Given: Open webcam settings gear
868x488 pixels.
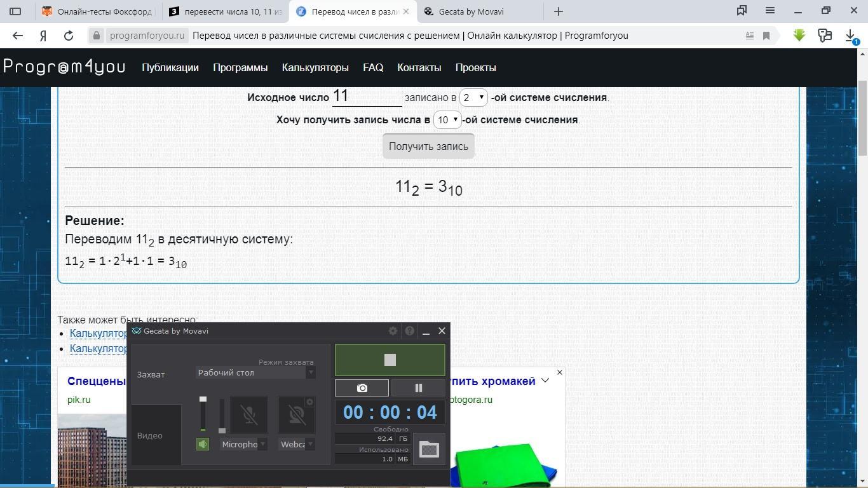Looking at the screenshot, I should pos(309,402).
